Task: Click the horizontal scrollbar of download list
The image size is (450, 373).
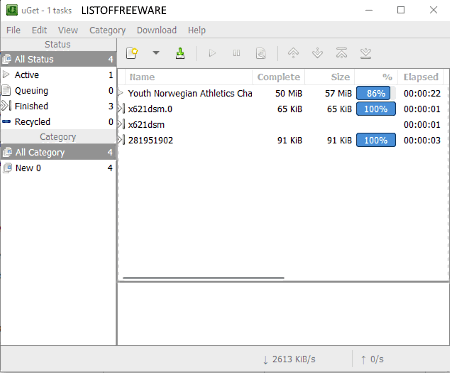Action: [203, 277]
